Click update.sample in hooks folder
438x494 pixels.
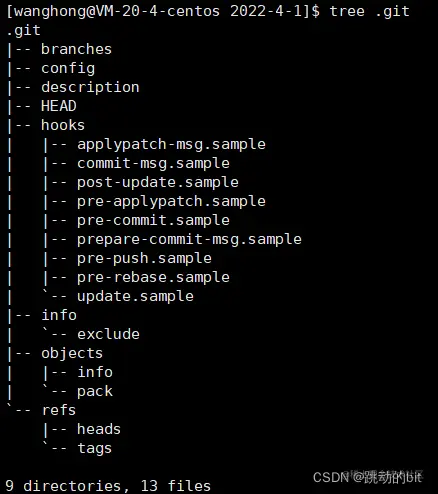point(135,297)
